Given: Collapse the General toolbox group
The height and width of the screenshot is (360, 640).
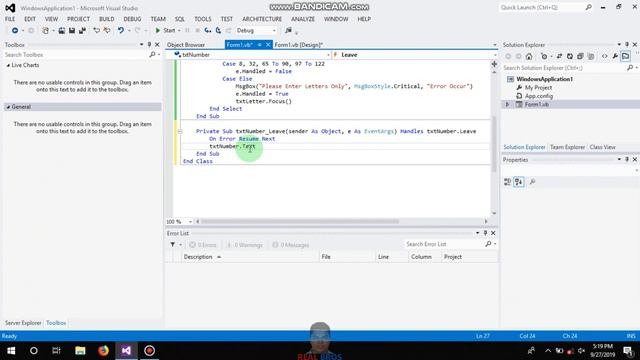Looking at the screenshot, I should click(8, 107).
